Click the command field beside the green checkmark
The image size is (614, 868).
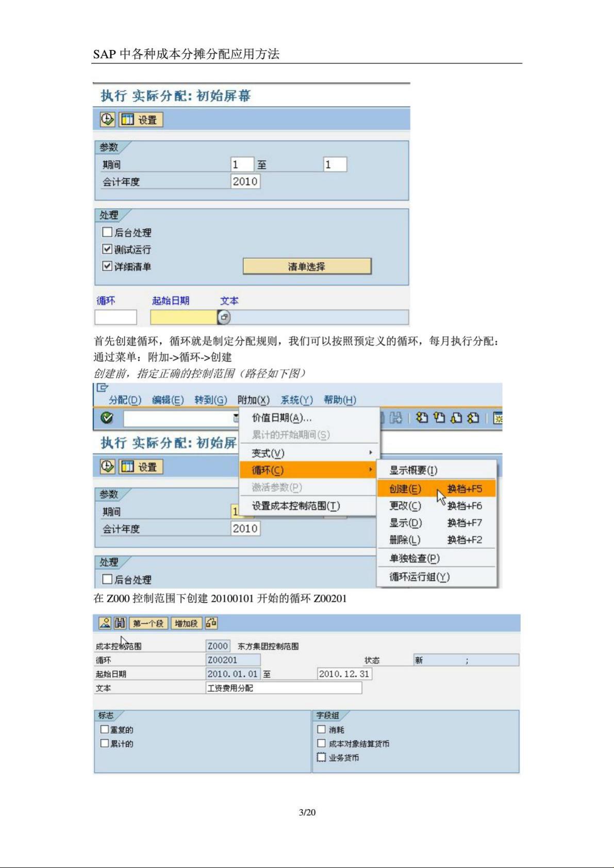click(181, 418)
